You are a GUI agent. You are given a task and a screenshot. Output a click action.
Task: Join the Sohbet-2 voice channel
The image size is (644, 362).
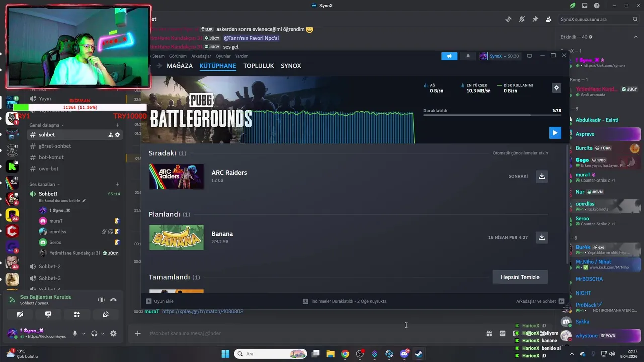[x=75, y=266]
